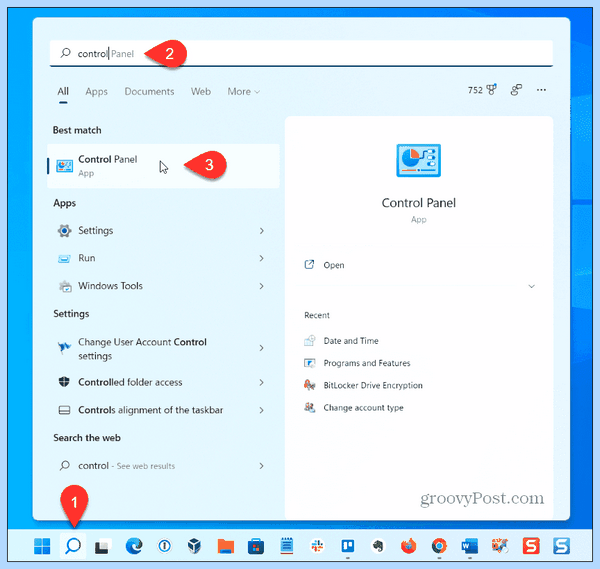Launch Chrome from the taskbar

pyautogui.click(x=439, y=546)
